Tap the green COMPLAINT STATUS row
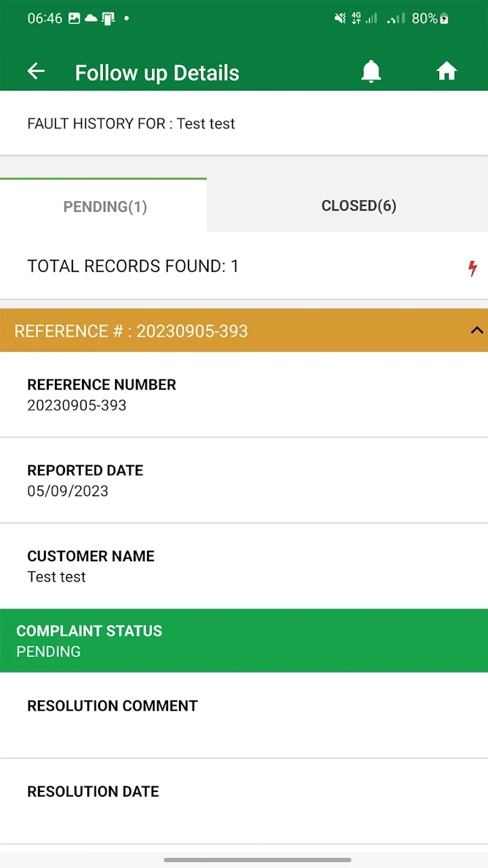Image resolution: width=488 pixels, height=868 pixels. pyautogui.click(x=243, y=641)
